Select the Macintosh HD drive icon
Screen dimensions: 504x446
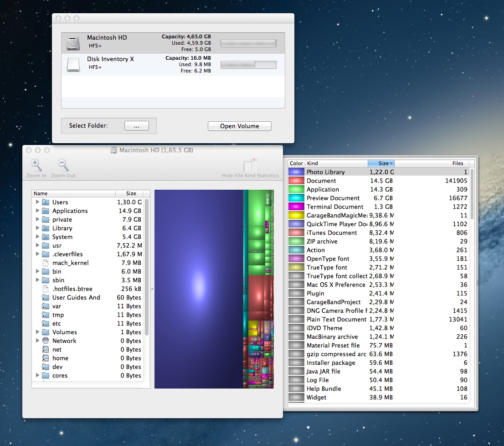pos(73,43)
